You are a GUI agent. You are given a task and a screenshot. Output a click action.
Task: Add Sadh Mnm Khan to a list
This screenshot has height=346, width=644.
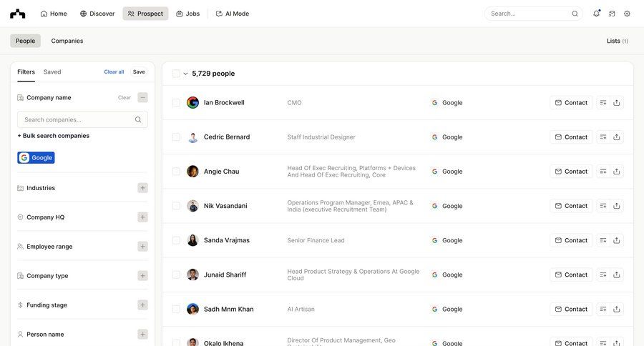[x=602, y=309]
